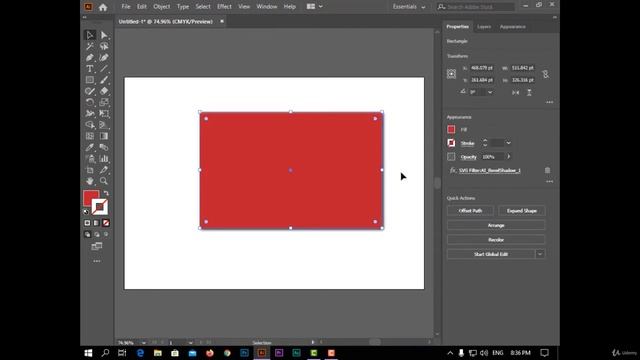Screen dimensions: 640x360
Task: Select the Width tool
Action: pyautogui.click(x=90, y=113)
